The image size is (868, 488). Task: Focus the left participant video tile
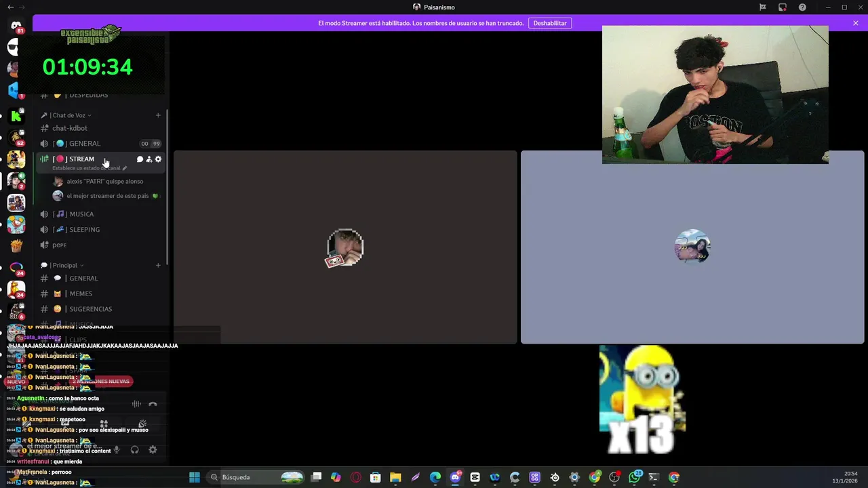point(345,247)
